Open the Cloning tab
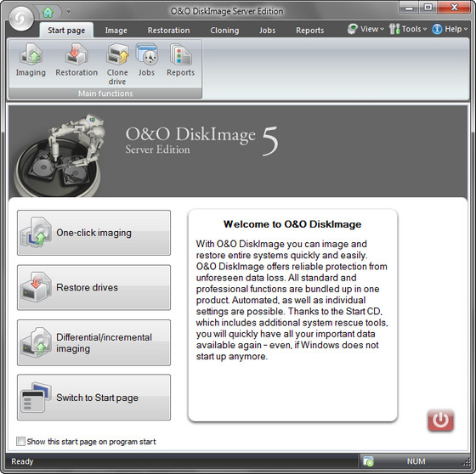Viewport: 476px width, 474px height. point(224,31)
